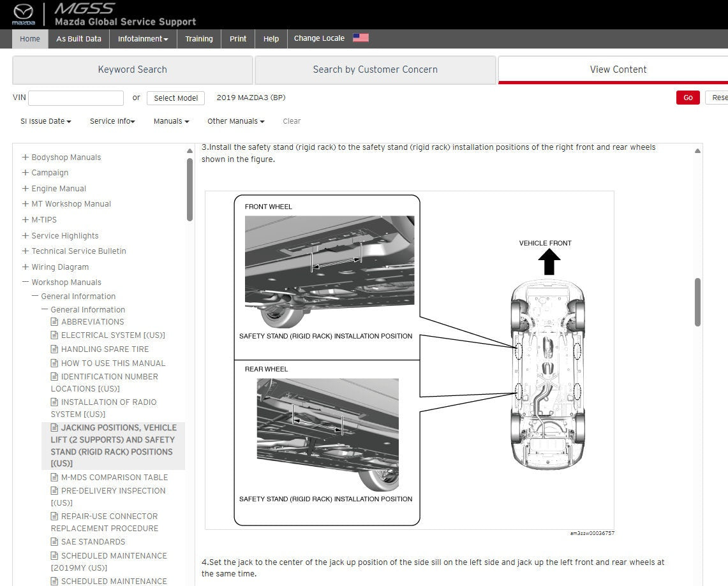728x586 pixels.
Task: Click the Mazda logo icon
Action: tap(23, 14)
